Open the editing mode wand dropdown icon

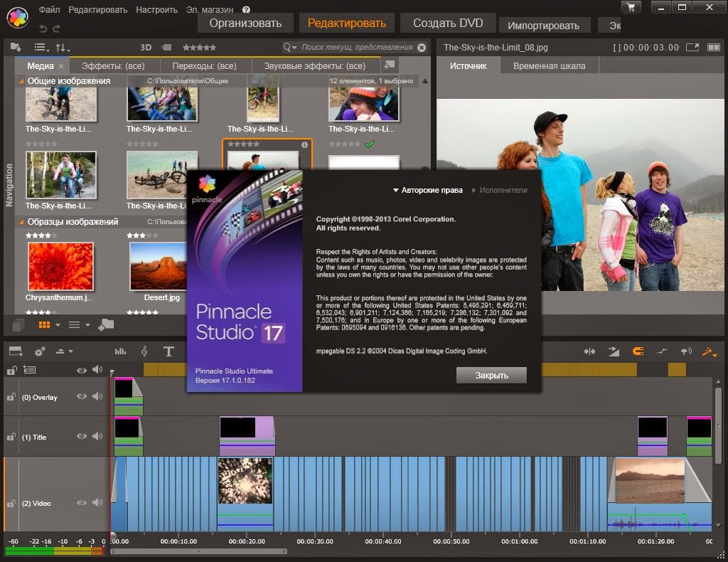[710, 352]
